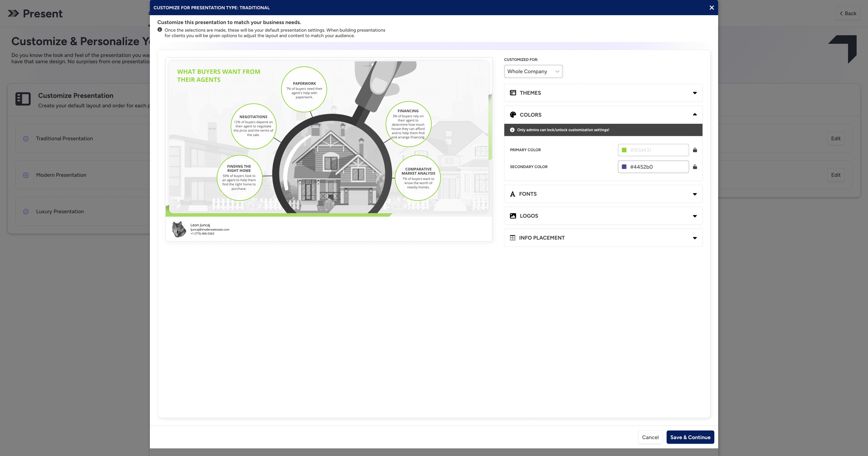Click Edit for Traditional Presentation row
The width and height of the screenshot is (868, 456).
[x=835, y=138]
